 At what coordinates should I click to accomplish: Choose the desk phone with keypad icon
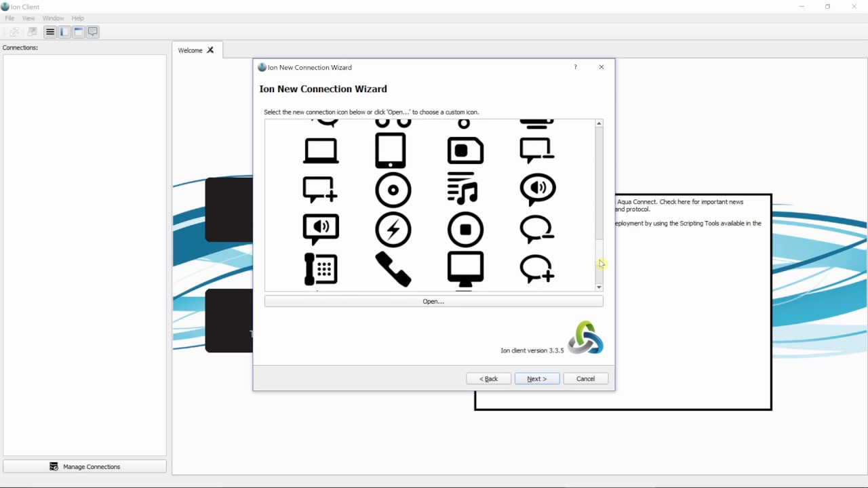pyautogui.click(x=321, y=269)
